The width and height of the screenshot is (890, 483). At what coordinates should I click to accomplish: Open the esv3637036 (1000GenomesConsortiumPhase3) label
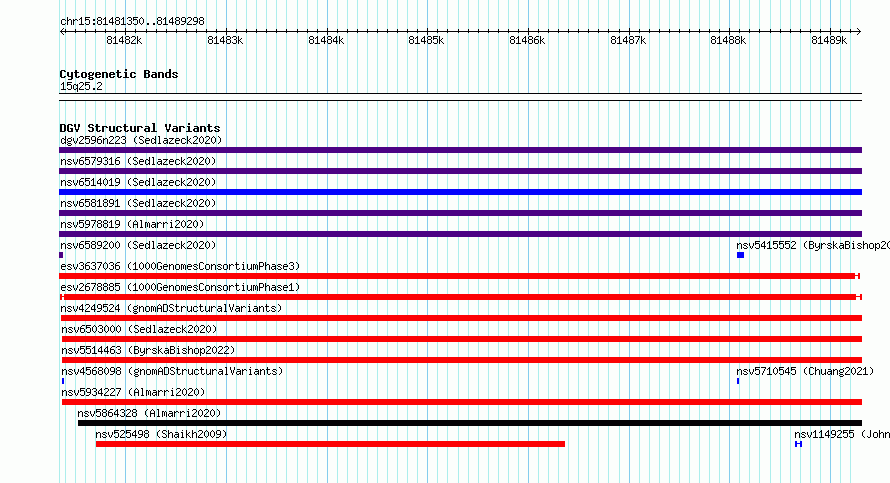(x=180, y=266)
